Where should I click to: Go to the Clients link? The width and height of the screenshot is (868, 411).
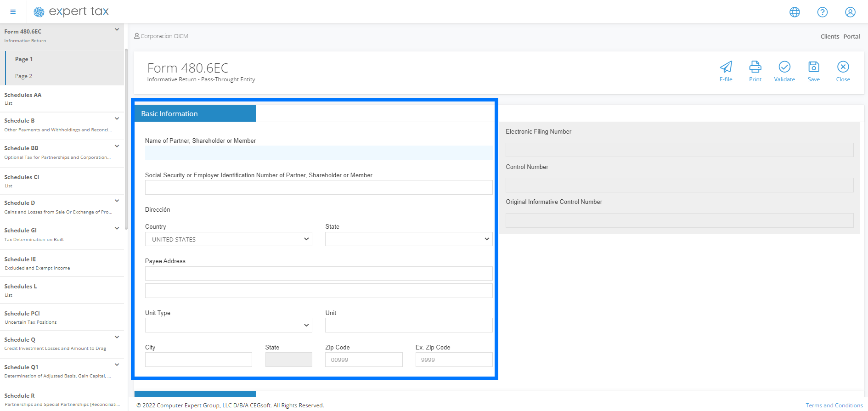coord(830,36)
